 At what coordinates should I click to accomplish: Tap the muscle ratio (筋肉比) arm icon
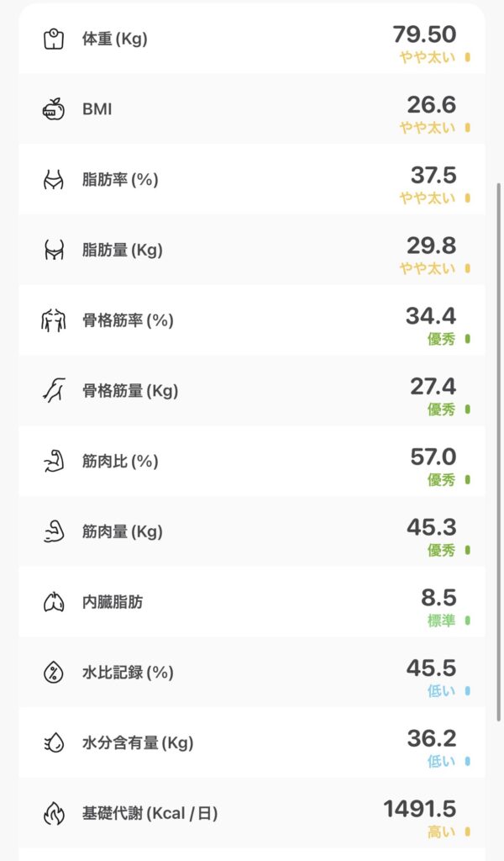tap(54, 461)
